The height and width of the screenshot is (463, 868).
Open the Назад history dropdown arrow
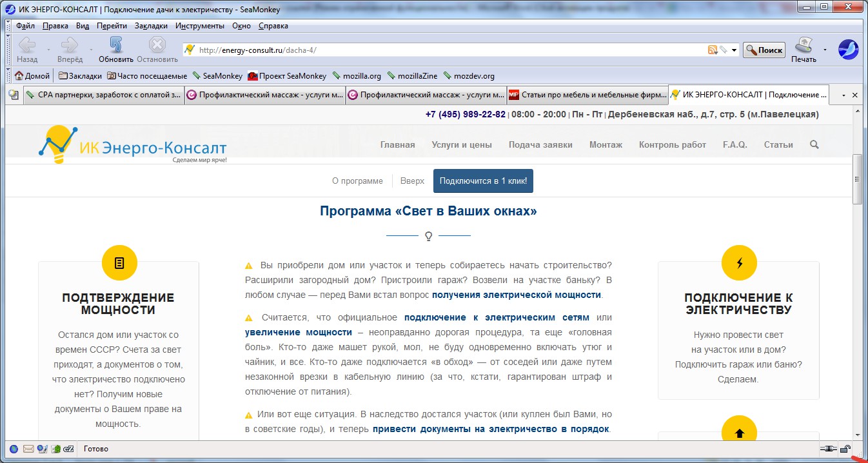(x=48, y=50)
